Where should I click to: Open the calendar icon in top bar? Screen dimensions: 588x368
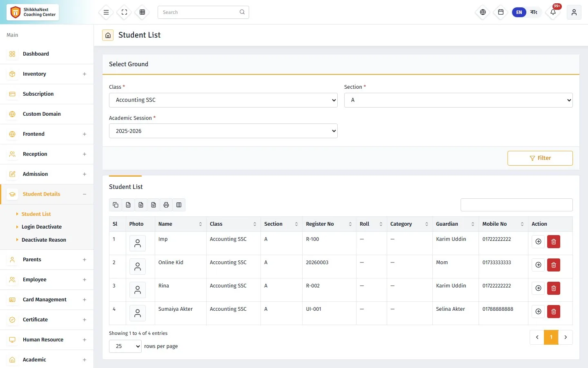[x=501, y=12]
